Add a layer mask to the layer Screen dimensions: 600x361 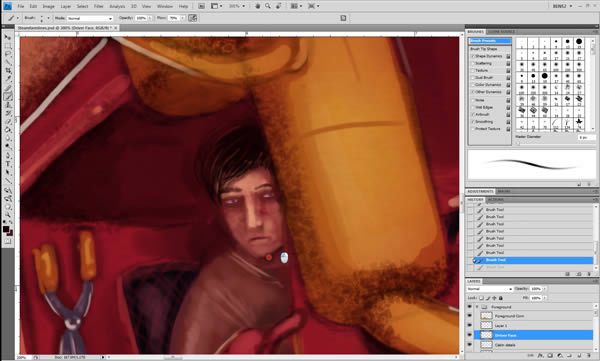(550, 356)
